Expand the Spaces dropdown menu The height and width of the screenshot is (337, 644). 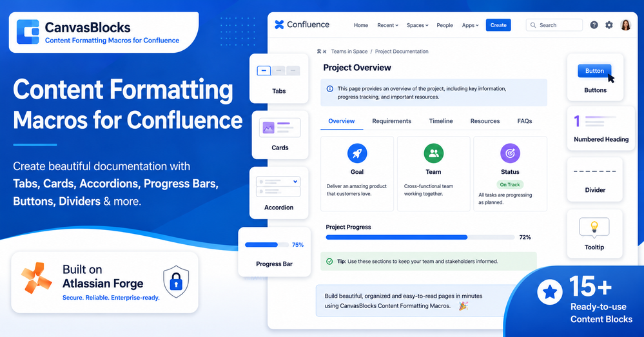(x=417, y=25)
